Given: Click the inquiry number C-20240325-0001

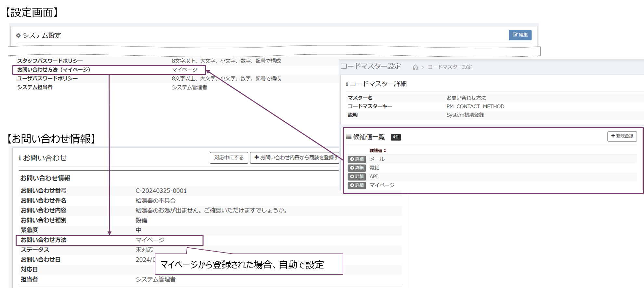Looking at the screenshot, I should (161, 191).
